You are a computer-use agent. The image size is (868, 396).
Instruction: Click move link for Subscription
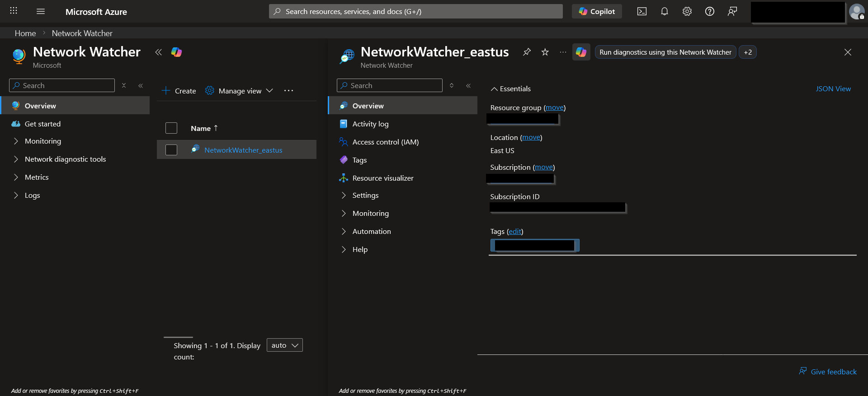[544, 167]
